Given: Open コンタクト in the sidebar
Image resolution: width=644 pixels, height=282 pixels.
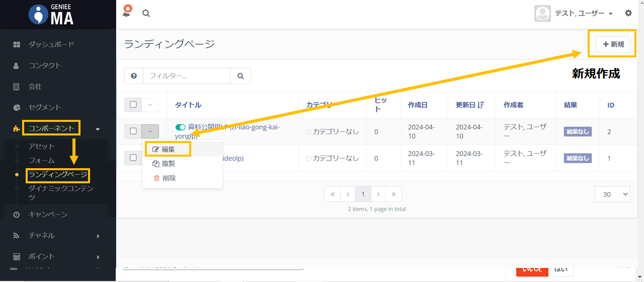Looking at the screenshot, I should 45,65.
